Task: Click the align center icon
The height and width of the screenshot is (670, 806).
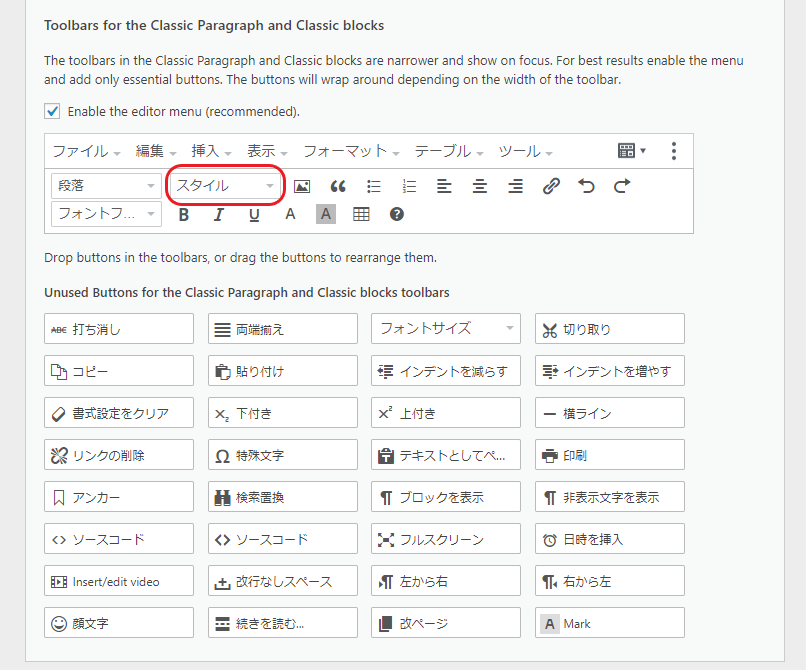Action: tap(480, 186)
